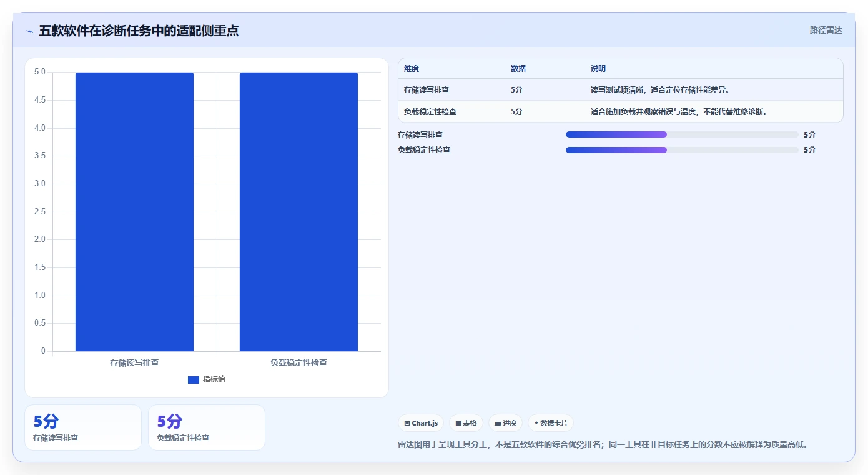Viewport: 868px width, 475px height.
Task: Click the 五款软件 panel title
Action: click(139, 31)
